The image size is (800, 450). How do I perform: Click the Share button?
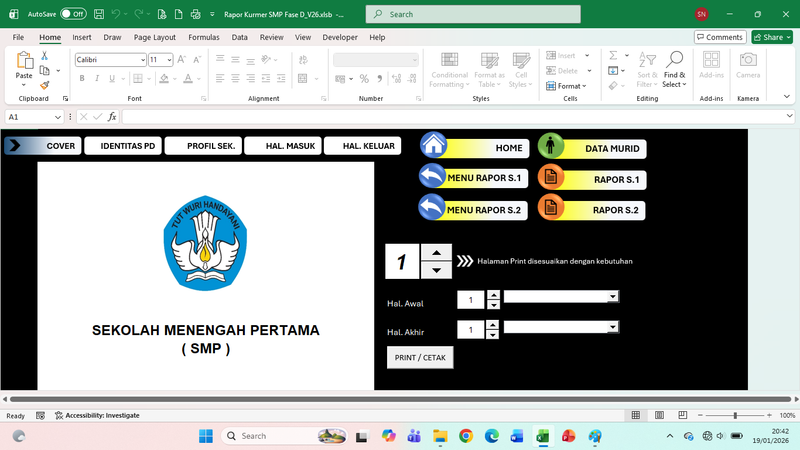pos(772,37)
